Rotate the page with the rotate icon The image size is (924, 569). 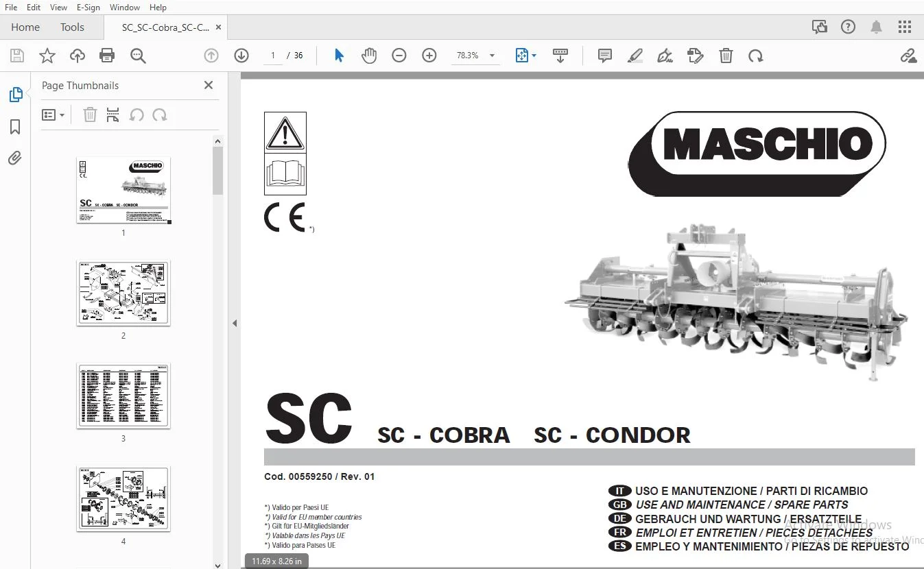point(756,56)
